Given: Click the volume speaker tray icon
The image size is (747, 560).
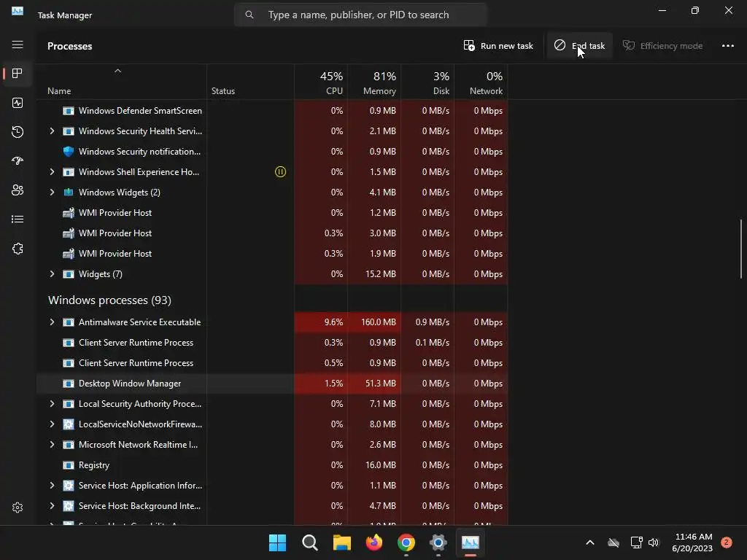Looking at the screenshot, I should [x=654, y=542].
